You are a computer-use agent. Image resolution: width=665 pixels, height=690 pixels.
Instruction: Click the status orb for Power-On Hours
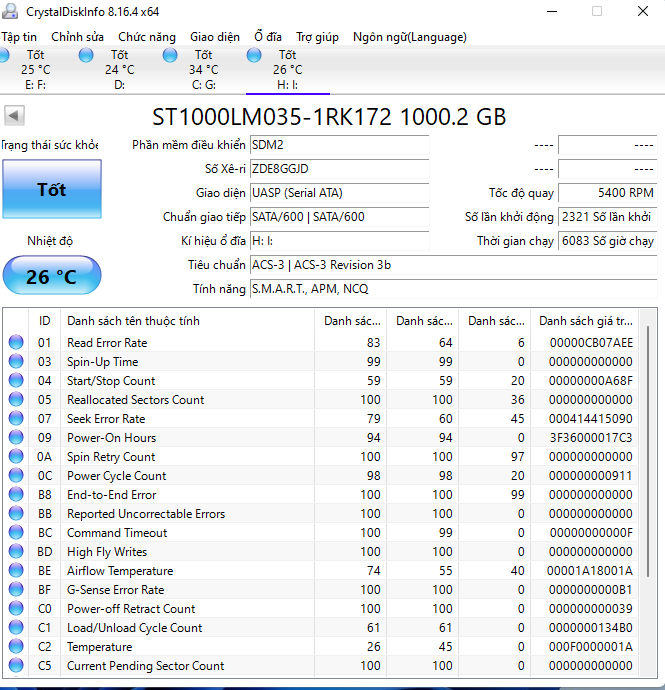(x=16, y=437)
